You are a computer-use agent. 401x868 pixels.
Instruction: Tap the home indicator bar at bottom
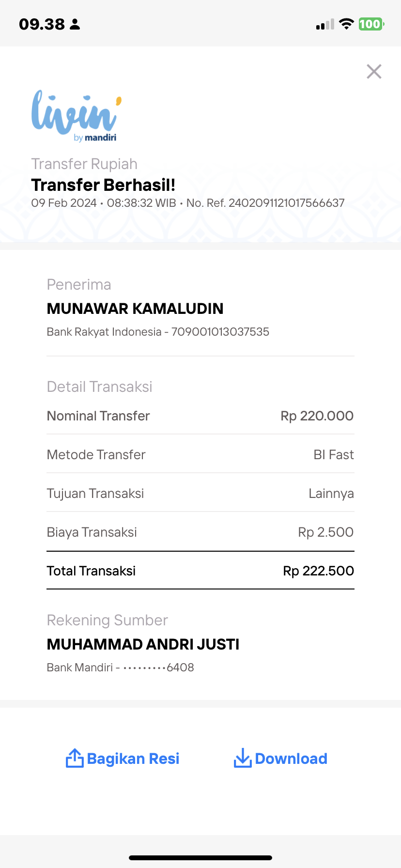(x=200, y=858)
